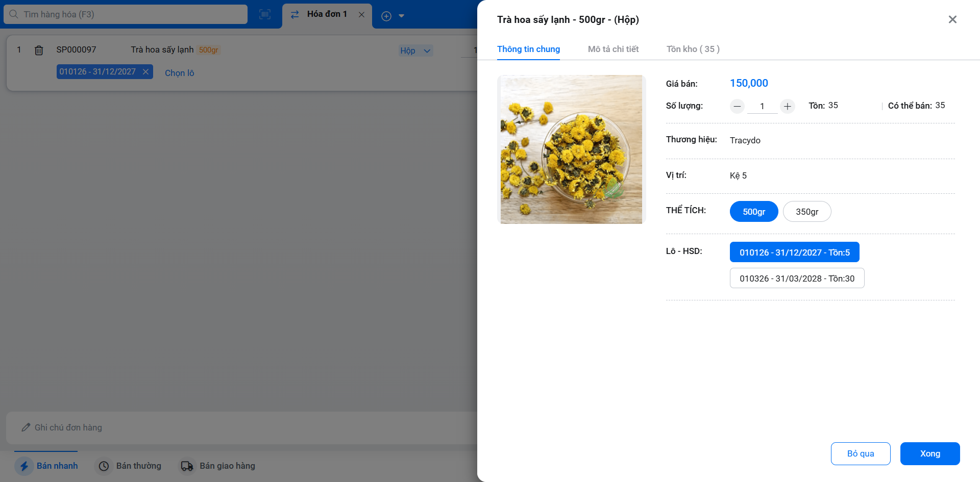Close the product detail dialog
Image resolution: width=980 pixels, height=482 pixels.
(952, 19)
